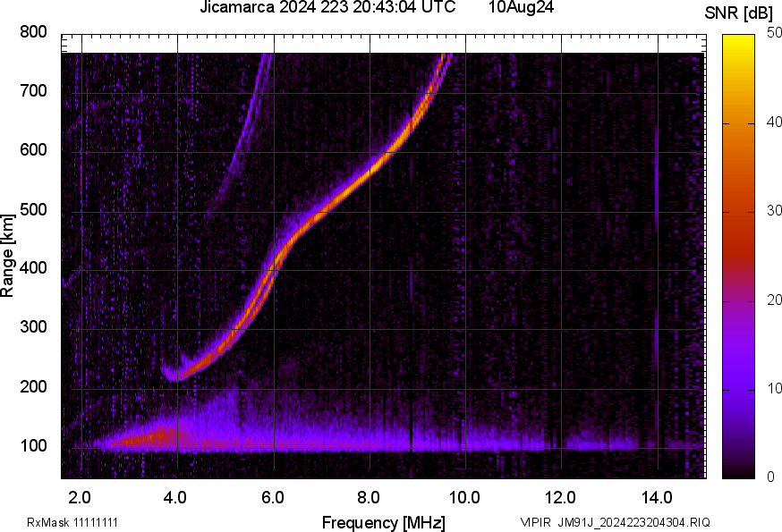Screen dimensions: 782x532
Task: Click the file name "VIPIR JM91J_2024223204304.RIQ"
Action: click(x=615, y=522)
